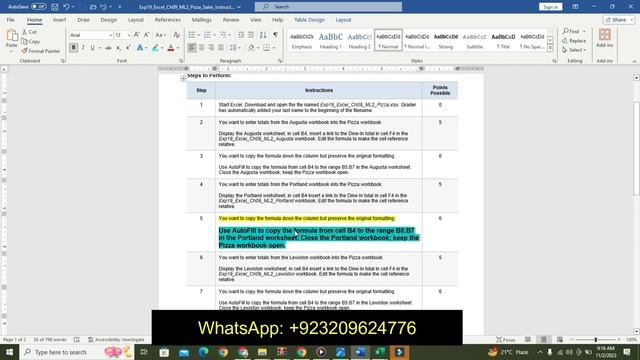The width and height of the screenshot is (640, 360).
Task: Open the Arial font name dropdown
Action: tap(111, 36)
